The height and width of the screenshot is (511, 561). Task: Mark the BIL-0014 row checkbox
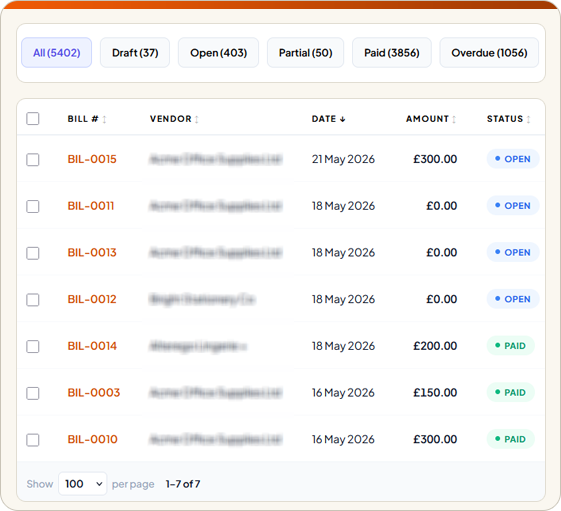(33, 346)
